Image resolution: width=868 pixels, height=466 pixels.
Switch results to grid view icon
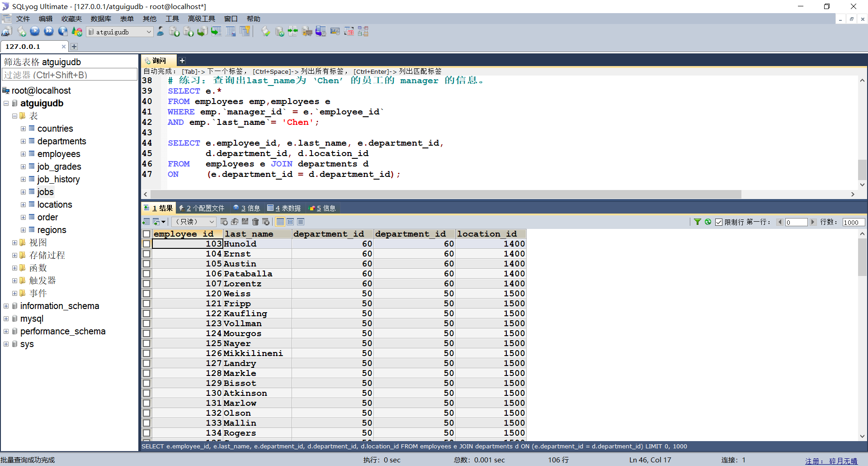(280, 222)
